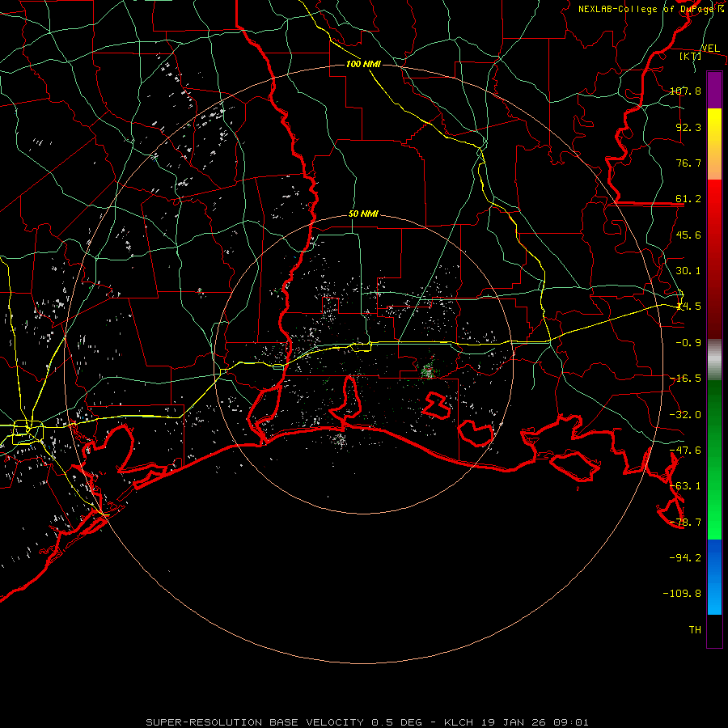728x728 pixels.
Task: Click the -32.0 scale value
Action: pos(685,415)
